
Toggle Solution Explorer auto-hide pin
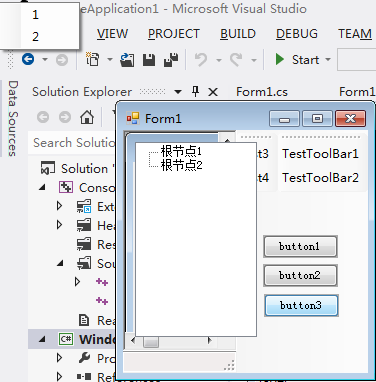pos(196,91)
